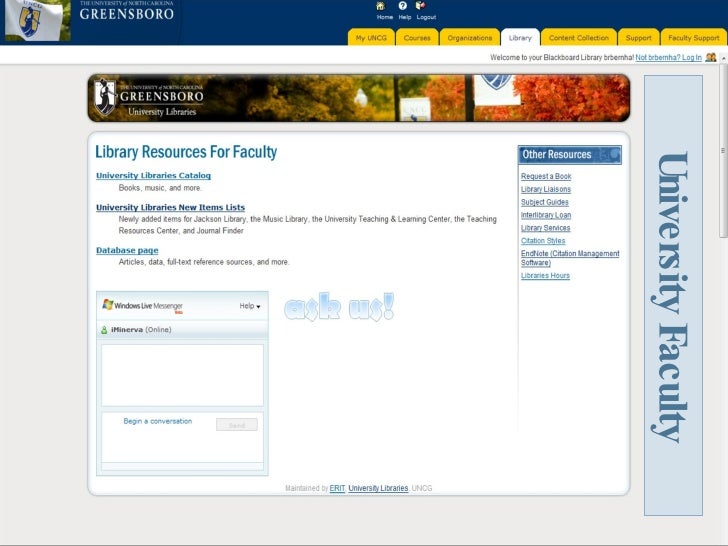Click the iMinerva online status icon
Image resolution: width=728 pixels, height=546 pixels.
click(x=104, y=330)
